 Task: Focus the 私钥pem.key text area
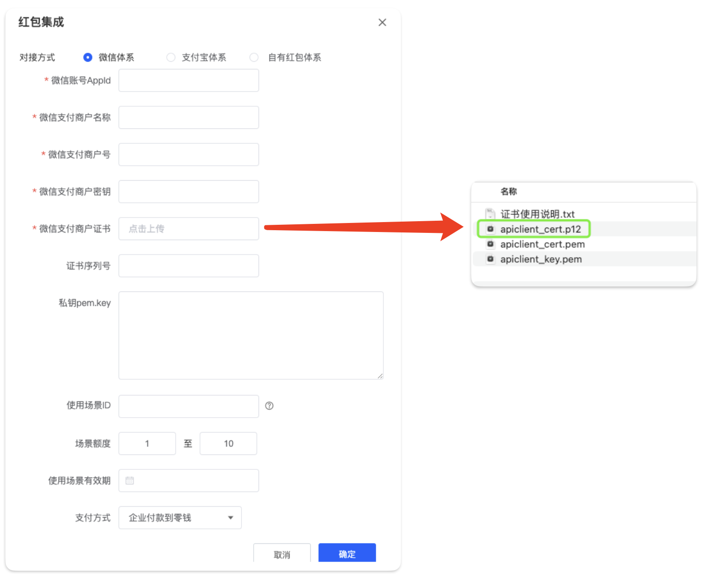pos(251,336)
